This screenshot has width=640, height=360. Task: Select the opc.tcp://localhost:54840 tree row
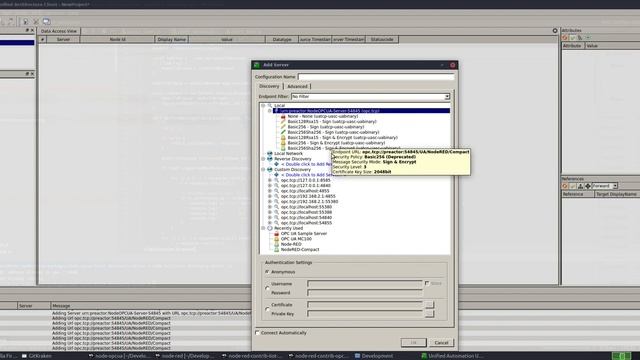(306, 218)
